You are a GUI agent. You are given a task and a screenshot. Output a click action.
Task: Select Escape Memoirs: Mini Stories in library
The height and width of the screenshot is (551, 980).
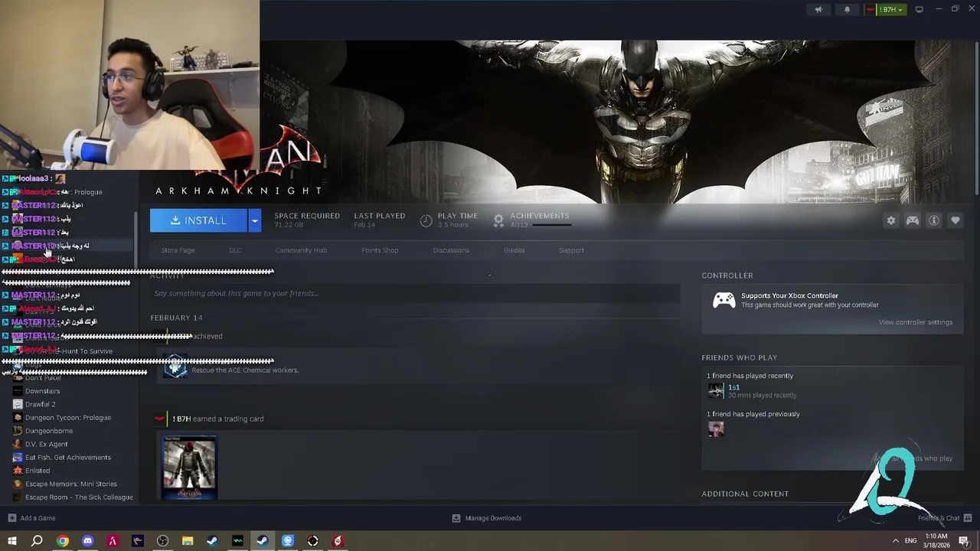click(71, 484)
